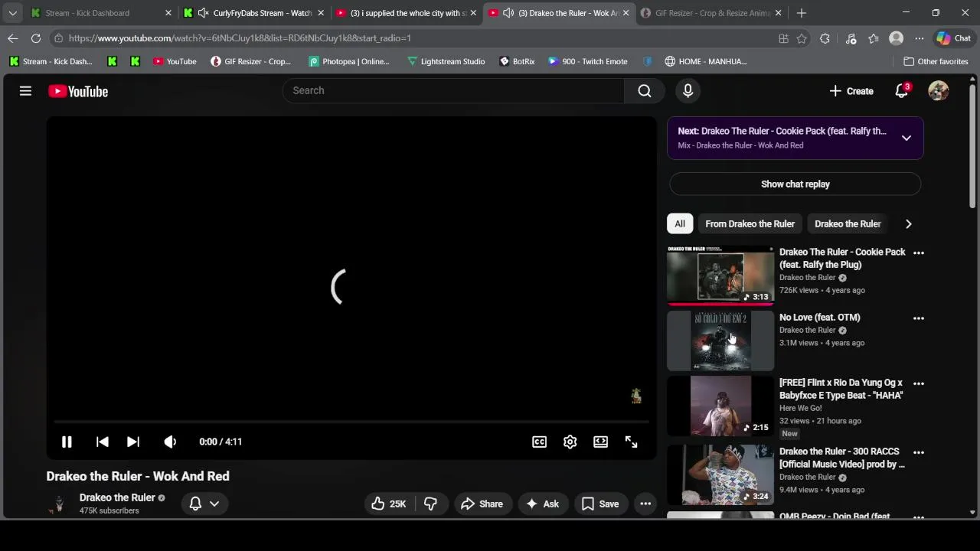This screenshot has width=980, height=551.
Task: Open a new browser tab
Action: click(802, 13)
